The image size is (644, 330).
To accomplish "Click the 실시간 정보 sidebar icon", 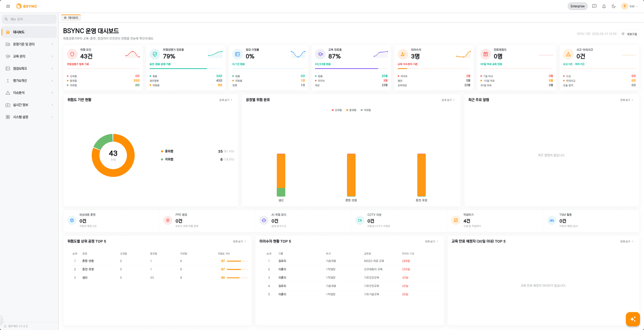I will pyautogui.click(x=8, y=105).
